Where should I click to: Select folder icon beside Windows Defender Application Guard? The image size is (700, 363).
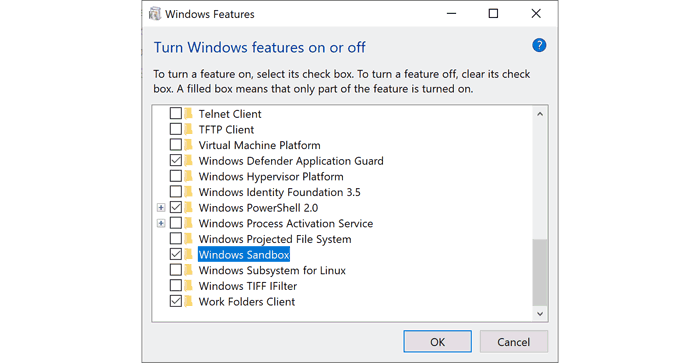[x=188, y=160]
